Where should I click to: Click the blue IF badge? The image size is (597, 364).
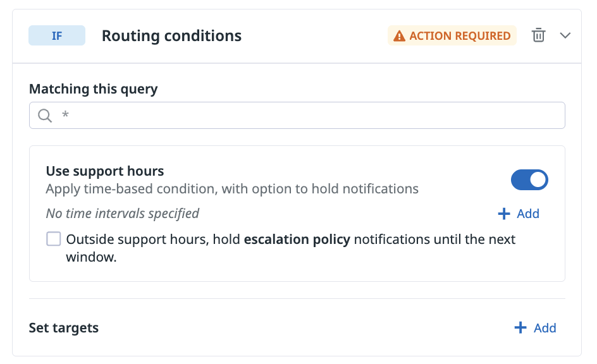click(57, 35)
